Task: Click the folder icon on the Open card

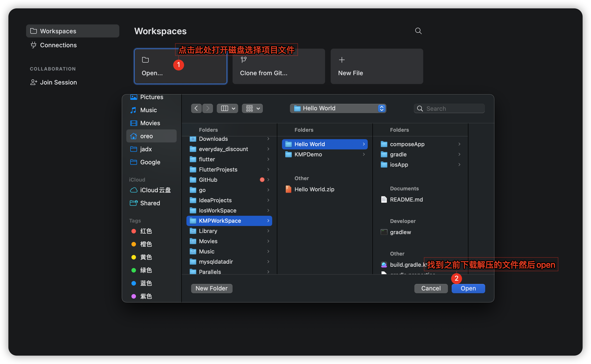Action: 145,60
